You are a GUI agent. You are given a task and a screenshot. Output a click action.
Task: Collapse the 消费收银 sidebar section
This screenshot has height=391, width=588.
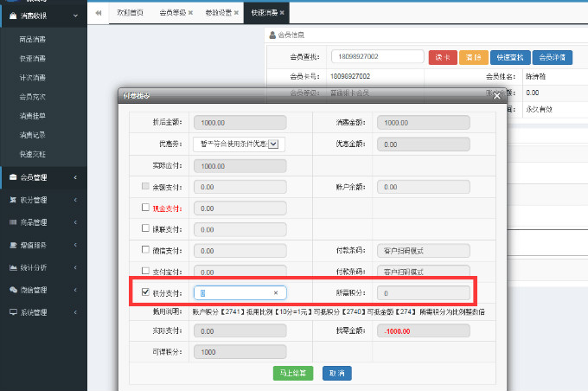click(x=75, y=16)
